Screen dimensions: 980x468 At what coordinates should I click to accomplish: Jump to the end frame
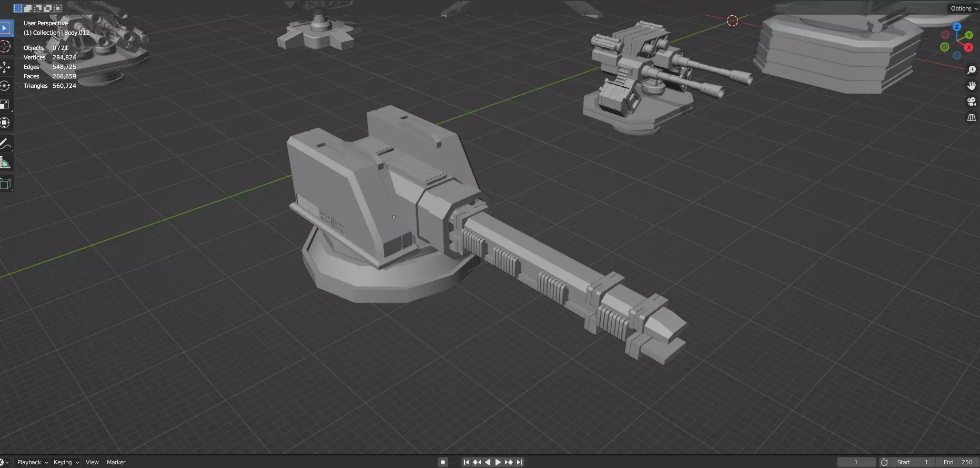(520, 462)
